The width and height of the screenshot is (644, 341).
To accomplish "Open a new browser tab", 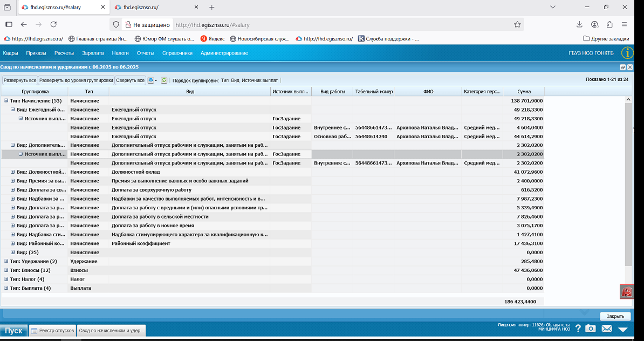I will tap(212, 8).
